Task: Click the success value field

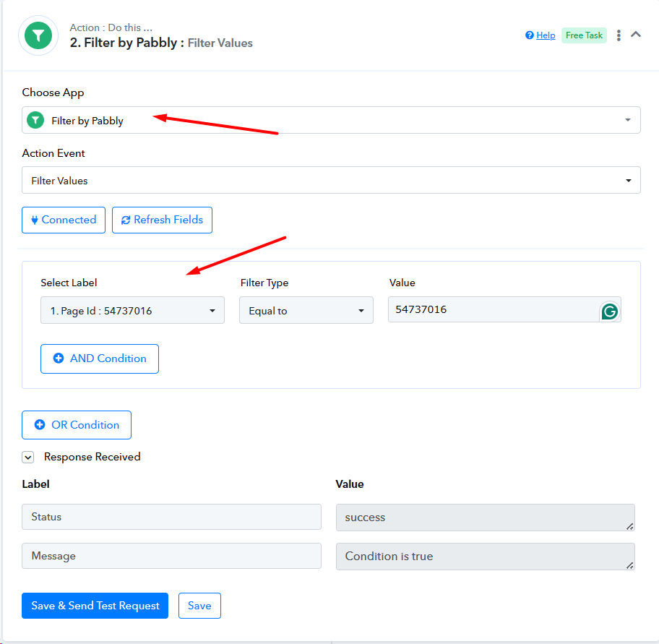Action: click(486, 518)
